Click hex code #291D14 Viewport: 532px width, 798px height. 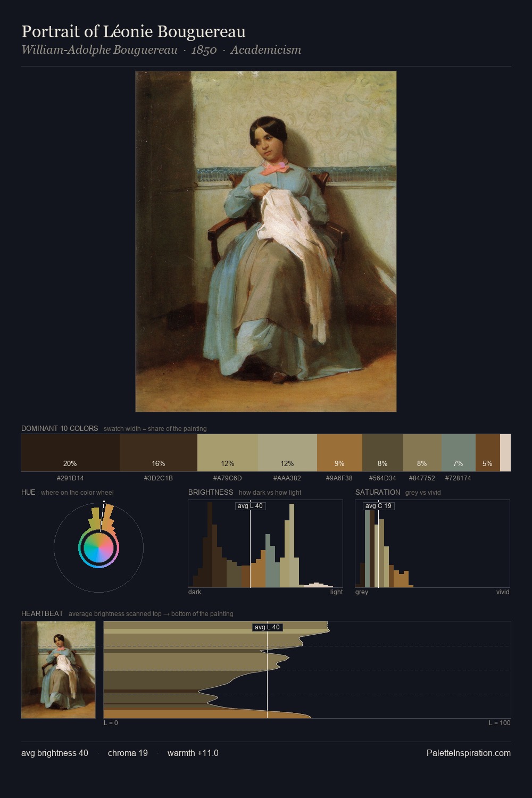point(70,478)
